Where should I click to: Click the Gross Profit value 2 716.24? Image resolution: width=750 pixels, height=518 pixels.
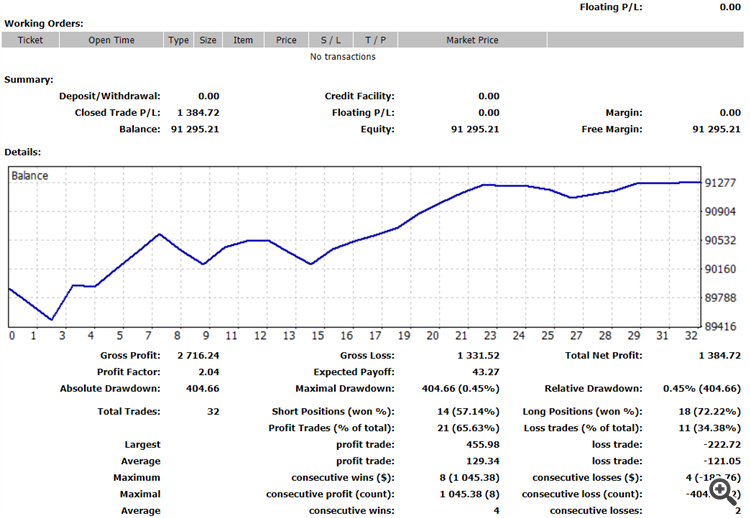(198, 355)
